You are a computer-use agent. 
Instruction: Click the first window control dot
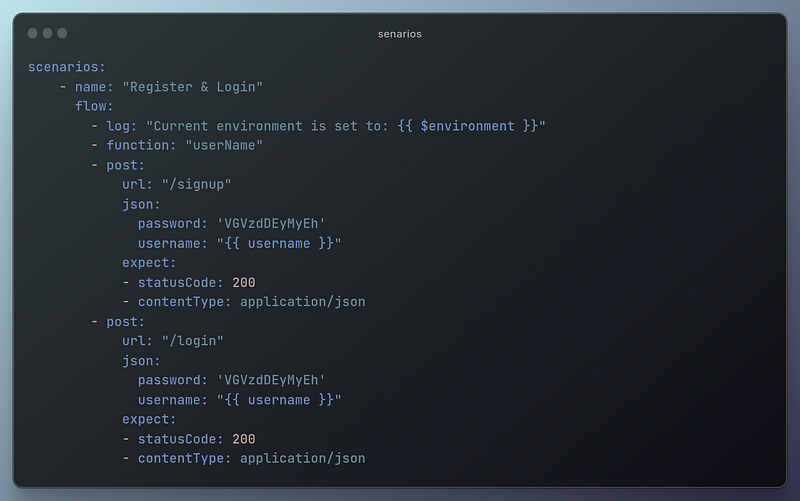coord(33,33)
